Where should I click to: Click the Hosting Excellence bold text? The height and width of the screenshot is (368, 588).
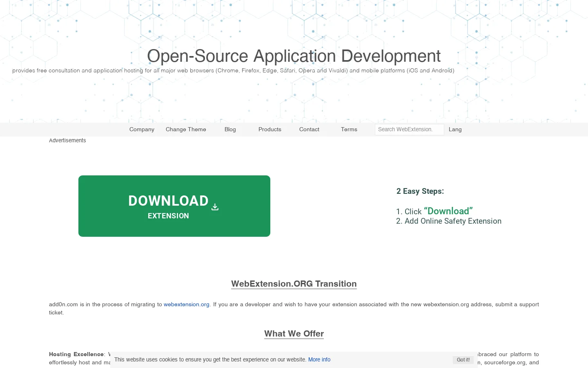pyautogui.click(x=76, y=354)
